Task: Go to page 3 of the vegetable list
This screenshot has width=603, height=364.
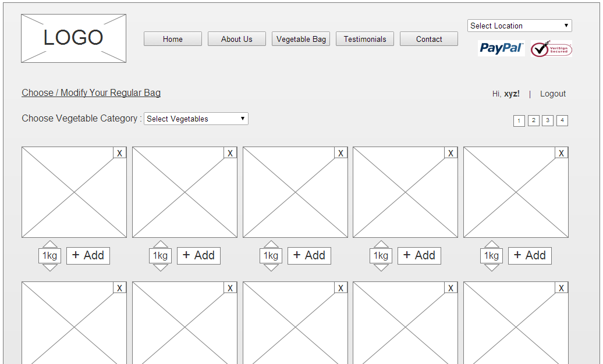Action: click(548, 120)
